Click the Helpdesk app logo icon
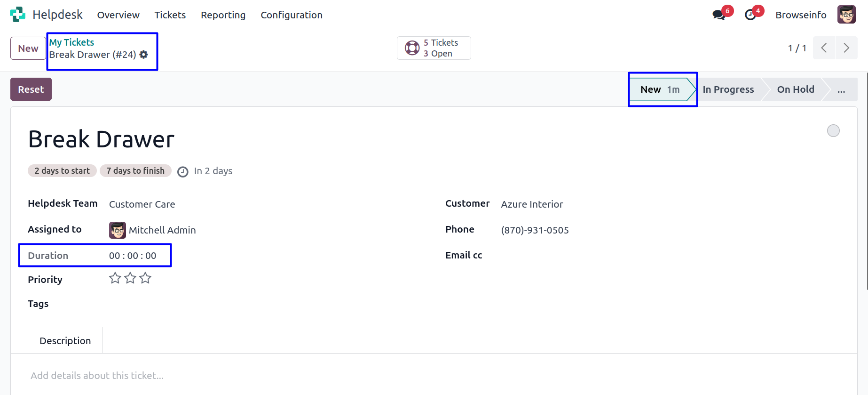Viewport: 868px width, 395px height. coord(17,15)
